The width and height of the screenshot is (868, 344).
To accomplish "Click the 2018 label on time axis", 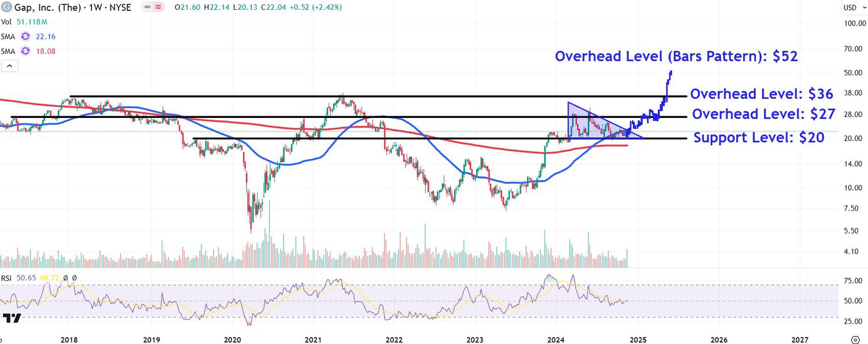I will [69, 339].
